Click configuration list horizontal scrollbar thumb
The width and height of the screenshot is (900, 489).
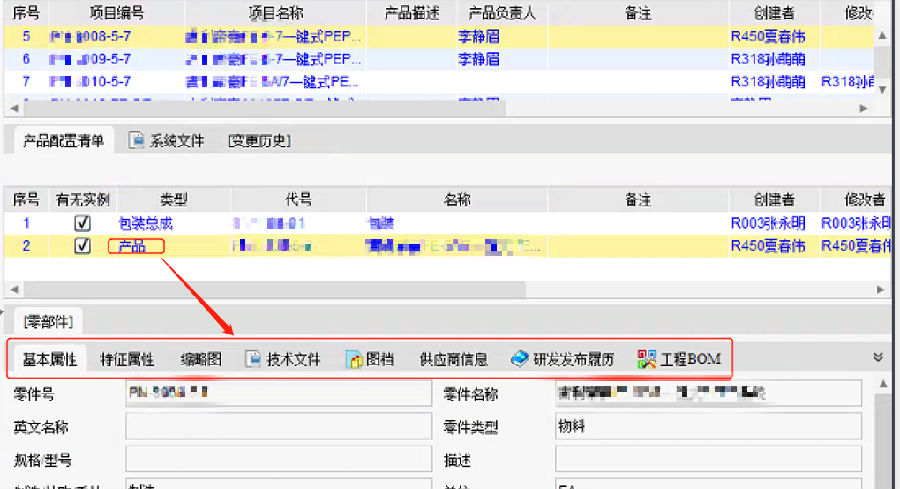tap(274, 289)
